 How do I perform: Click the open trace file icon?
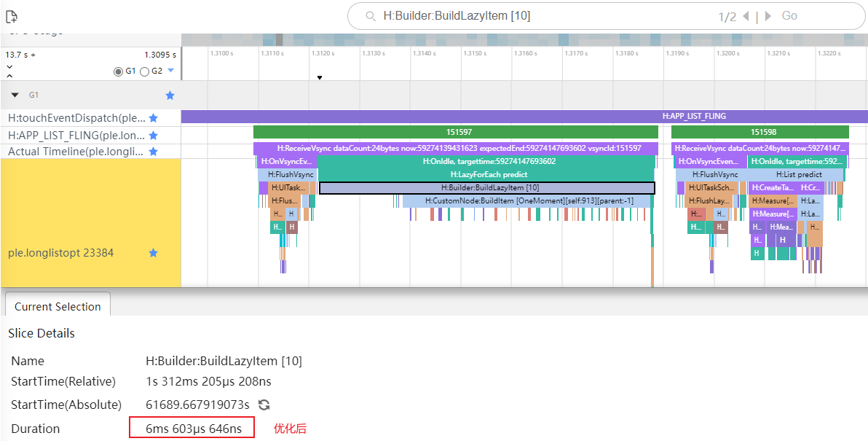pyautogui.click(x=12, y=16)
